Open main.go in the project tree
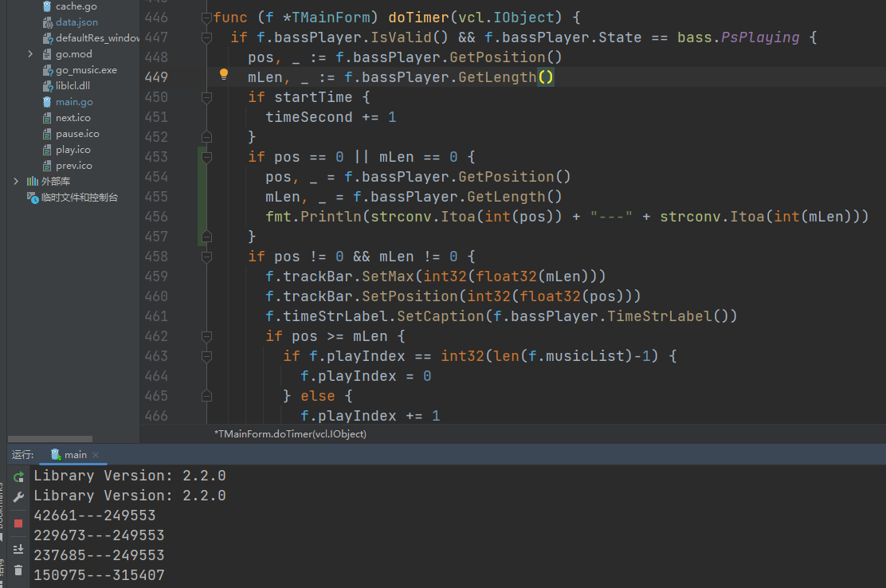The image size is (886, 588). [x=74, y=102]
